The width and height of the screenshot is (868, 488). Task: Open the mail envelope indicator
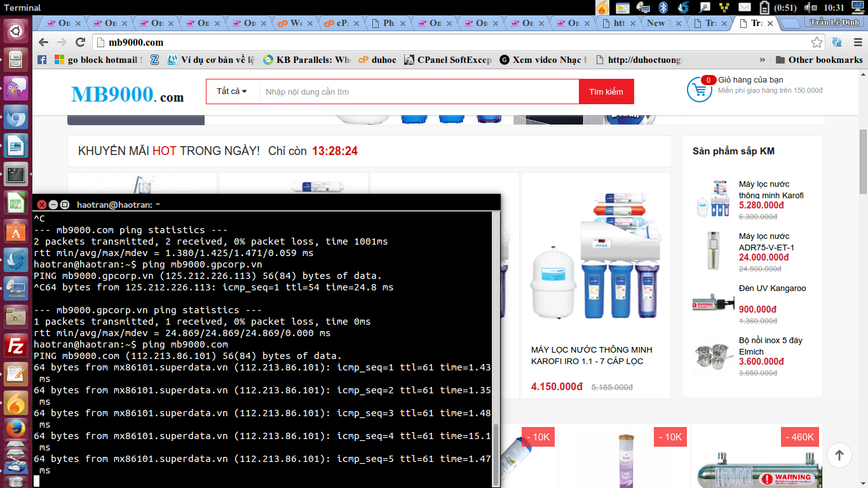[x=744, y=8]
